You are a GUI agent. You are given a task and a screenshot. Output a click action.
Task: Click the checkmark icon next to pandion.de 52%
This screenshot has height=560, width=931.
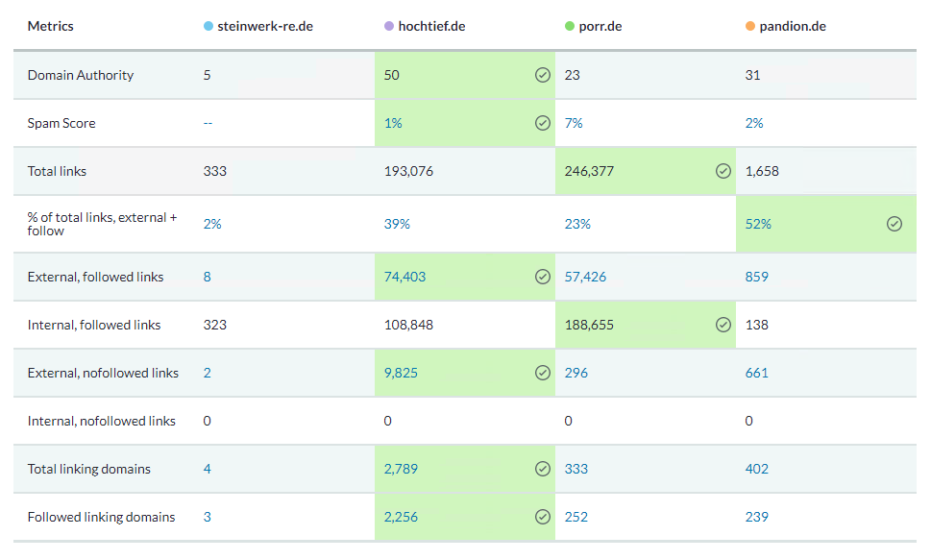click(x=894, y=224)
